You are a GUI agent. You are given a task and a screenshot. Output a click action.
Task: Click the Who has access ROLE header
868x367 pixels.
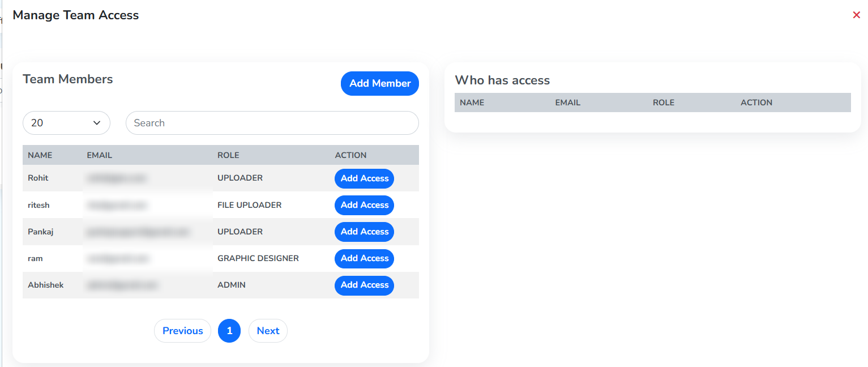(x=664, y=103)
